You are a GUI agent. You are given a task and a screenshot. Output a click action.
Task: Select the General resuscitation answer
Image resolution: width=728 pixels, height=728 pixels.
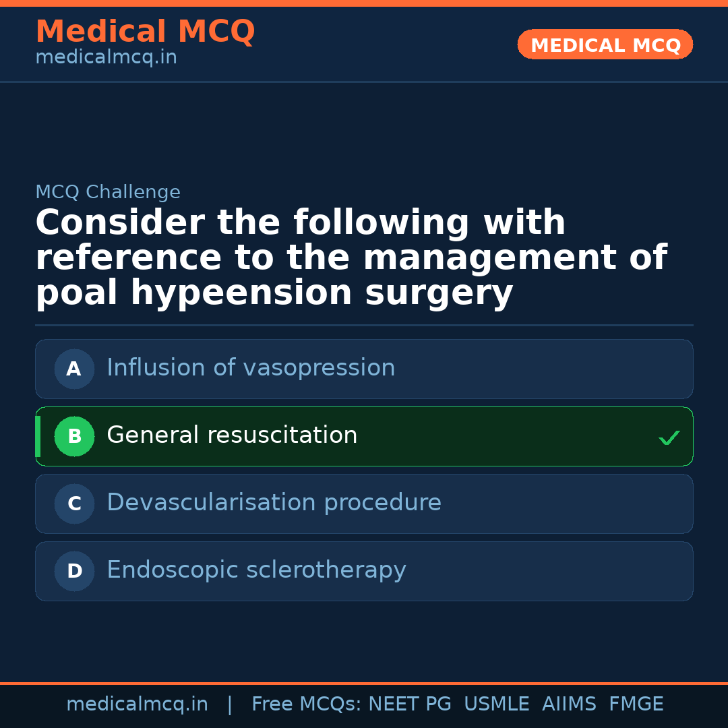[x=232, y=435]
